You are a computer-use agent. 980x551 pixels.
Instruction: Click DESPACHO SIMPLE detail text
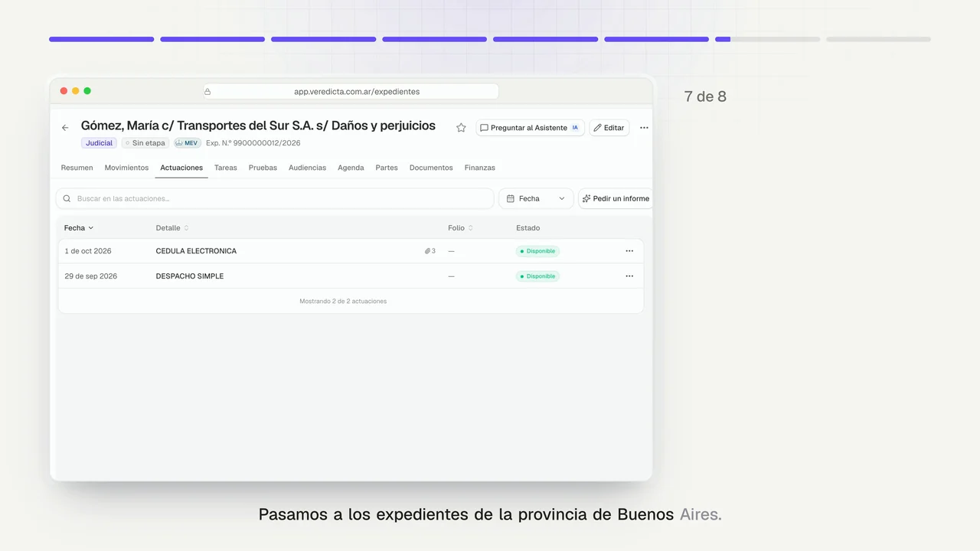[190, 276]
